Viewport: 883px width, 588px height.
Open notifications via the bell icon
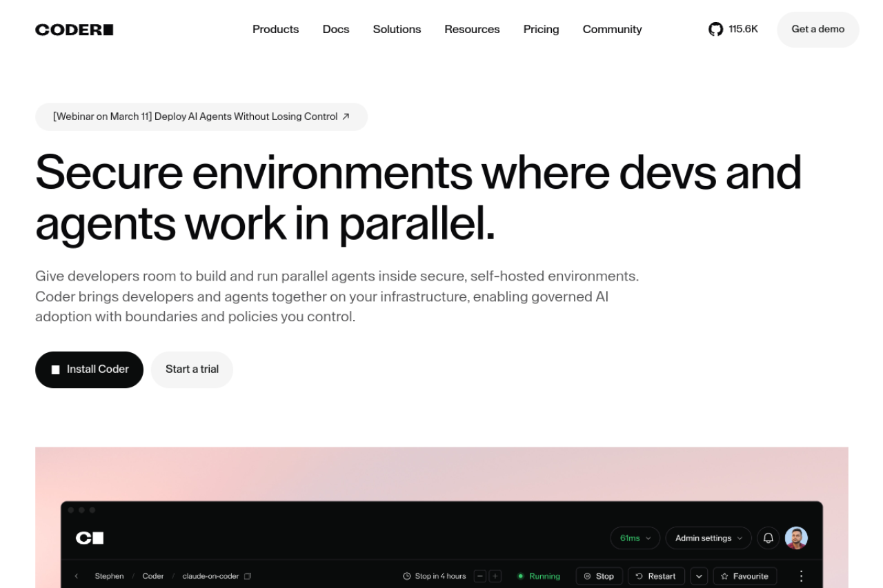click(x=768, y=538)
